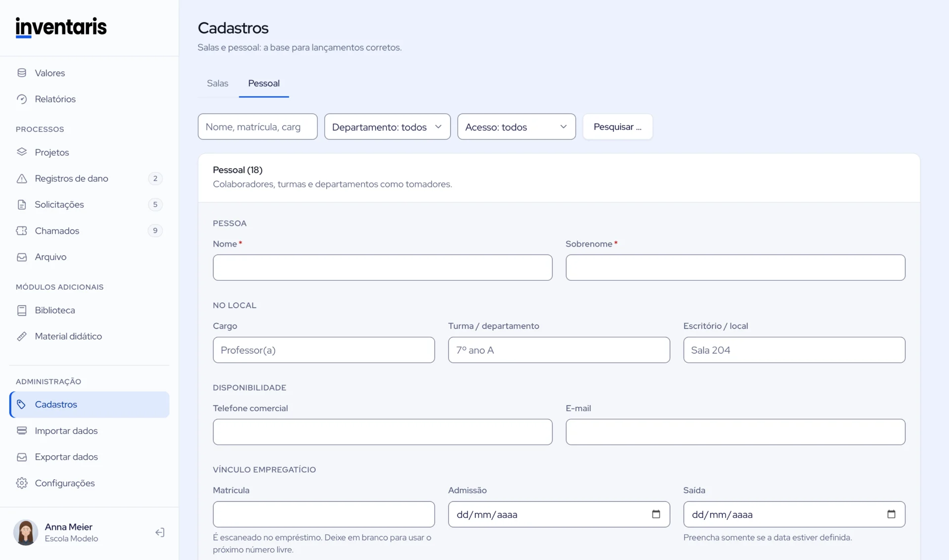Click the Nome input field
The image size is (949, 560).
pos(383,267)
